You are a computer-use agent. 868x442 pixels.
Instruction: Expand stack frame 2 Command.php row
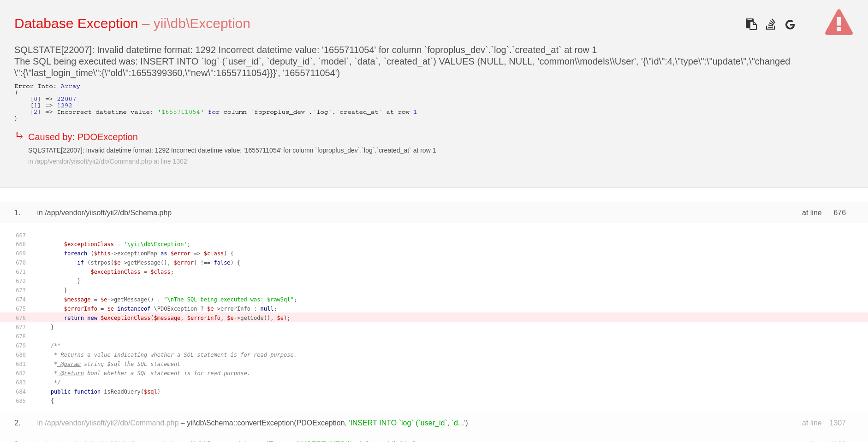(107, 423)
